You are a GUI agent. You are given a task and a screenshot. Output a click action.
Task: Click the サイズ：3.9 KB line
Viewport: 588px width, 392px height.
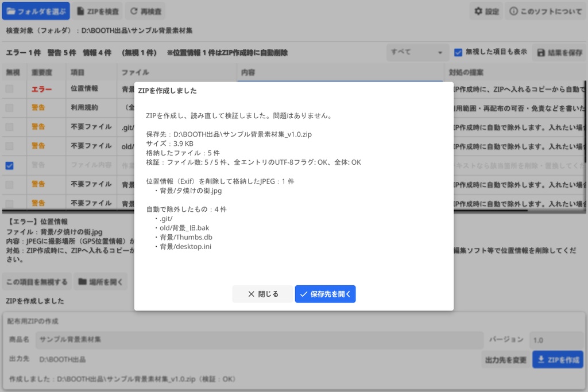coord(169,143)
